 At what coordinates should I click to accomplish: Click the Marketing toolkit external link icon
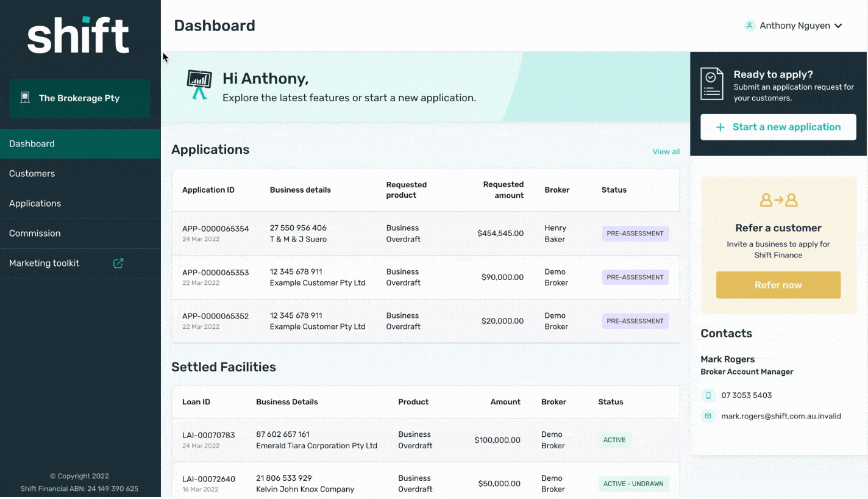(x=118, y=263)
